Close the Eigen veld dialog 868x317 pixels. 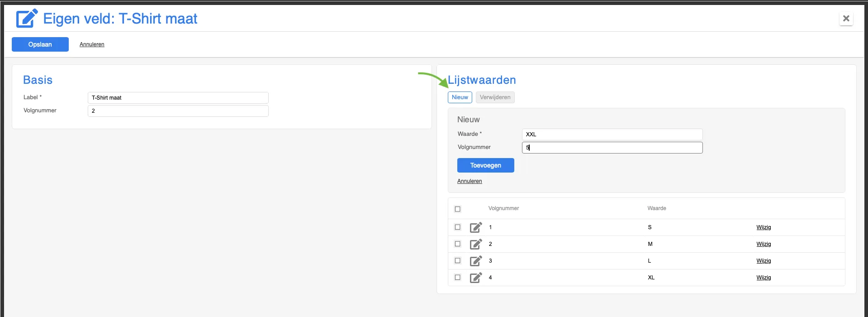[x=846, y=19]
